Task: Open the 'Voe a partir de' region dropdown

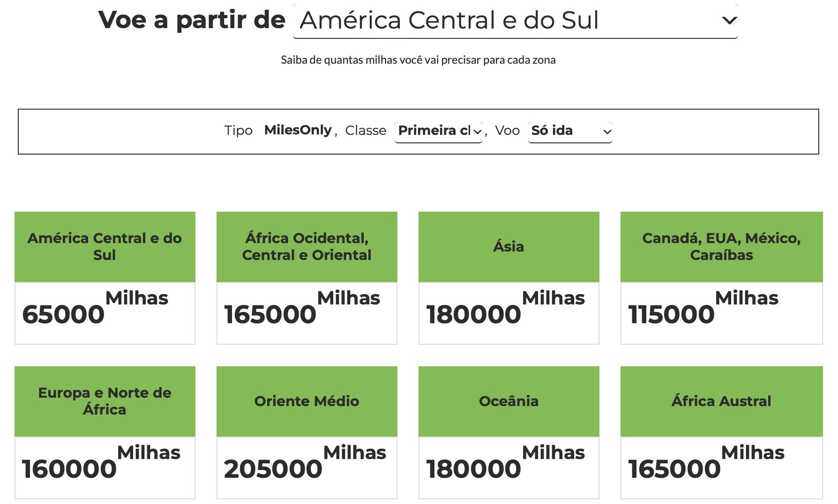Action: pos(515,21)
